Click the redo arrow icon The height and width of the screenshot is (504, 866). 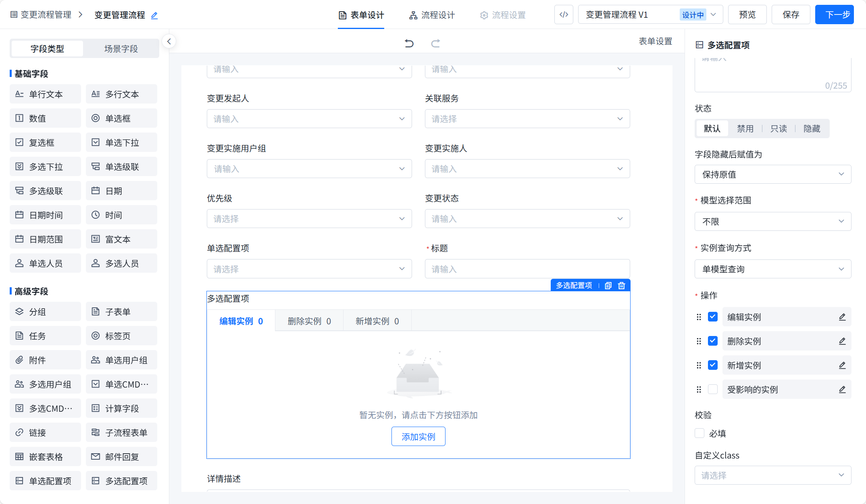pos(435,43)
